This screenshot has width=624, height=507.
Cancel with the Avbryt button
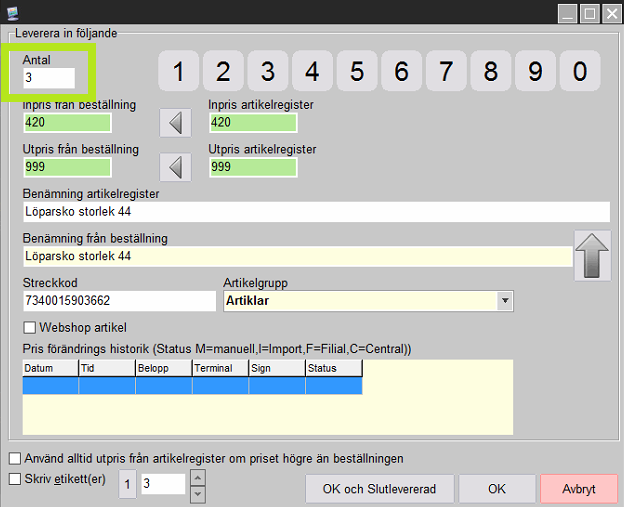(579, 489)
